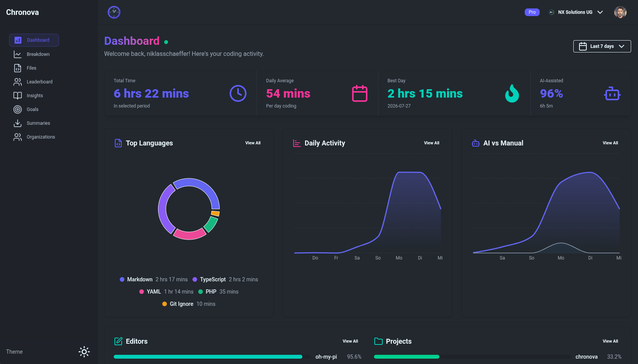
Task: Click the TypeScript purple legend dot
Action: click(x=195, y=279)
